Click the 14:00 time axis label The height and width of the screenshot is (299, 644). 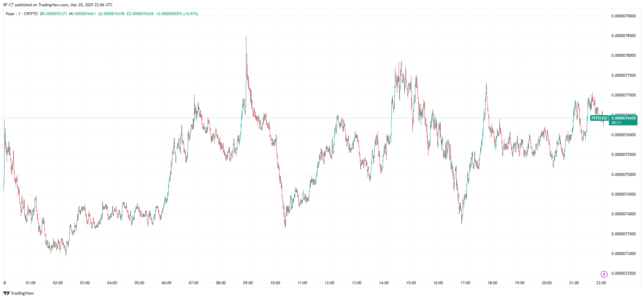pos(384,283)
